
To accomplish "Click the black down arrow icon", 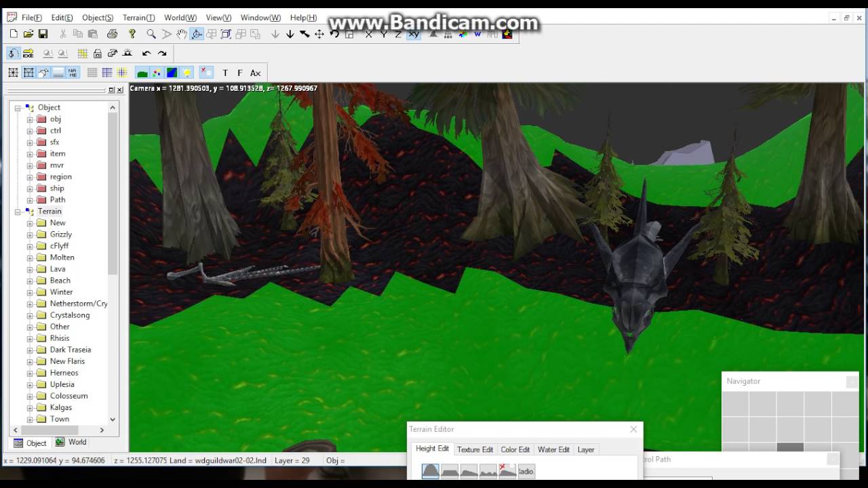I will point(290,34).
